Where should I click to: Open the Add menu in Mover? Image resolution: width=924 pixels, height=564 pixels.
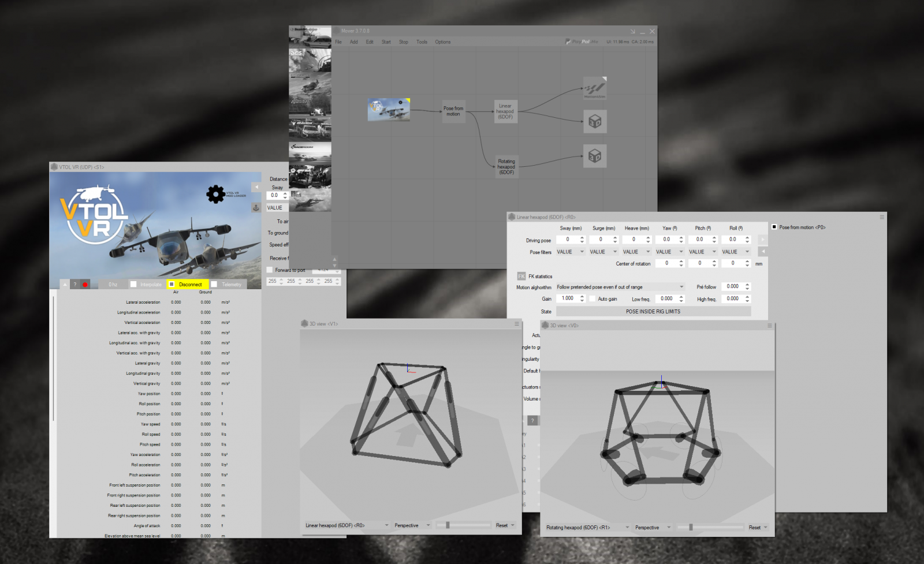(x=354, y=42)
